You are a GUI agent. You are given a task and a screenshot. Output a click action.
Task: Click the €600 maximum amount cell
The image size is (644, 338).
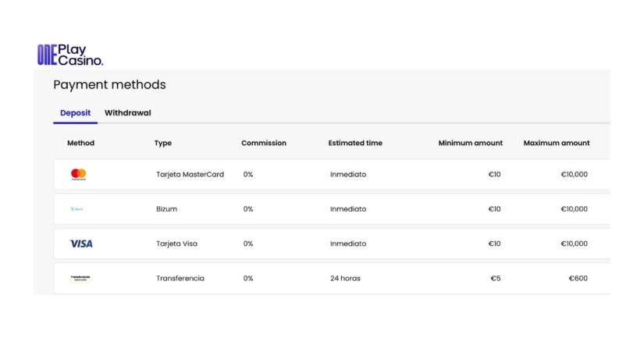(x=577, y=278)
